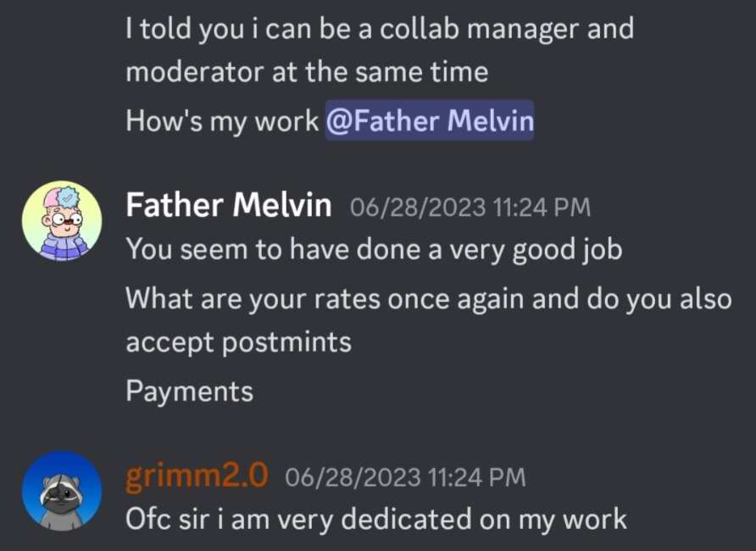
Task: Select message 'You seem to have done a very good job'
Action: [x=374, y=250]
